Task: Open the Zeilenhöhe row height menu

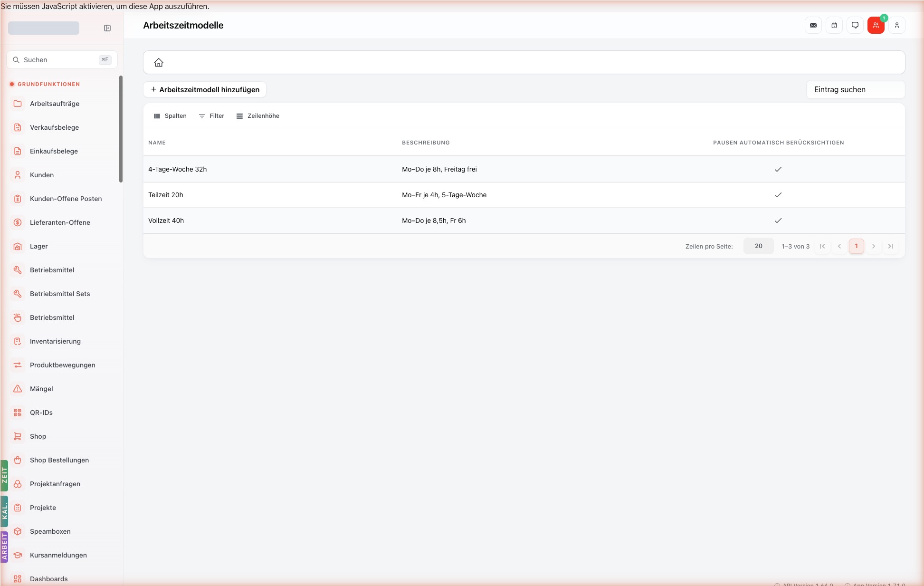Action: tap(258, 116)
